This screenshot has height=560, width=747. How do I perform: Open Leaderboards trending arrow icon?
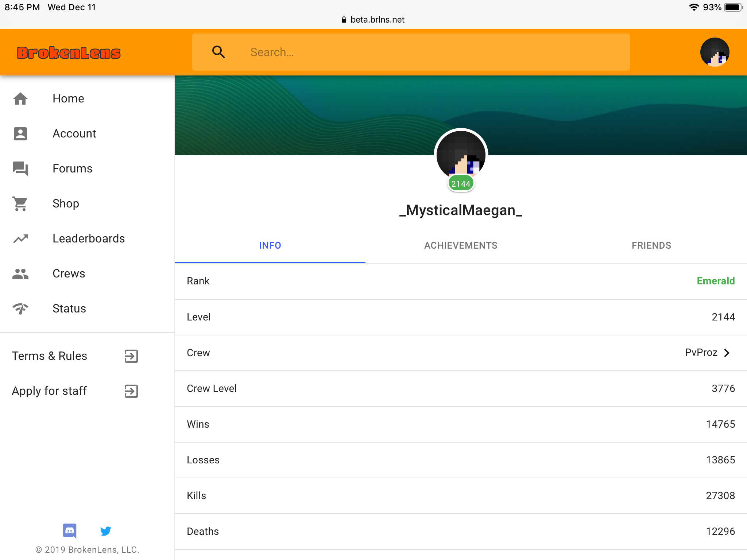coord(20,238)
